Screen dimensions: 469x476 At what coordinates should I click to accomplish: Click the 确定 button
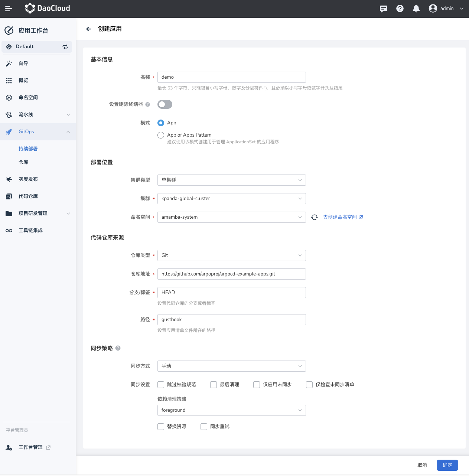coord(447,465)
